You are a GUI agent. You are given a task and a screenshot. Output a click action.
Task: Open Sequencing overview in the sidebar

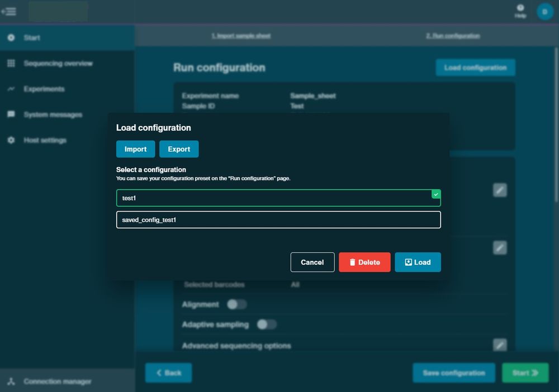pos(68,63)
